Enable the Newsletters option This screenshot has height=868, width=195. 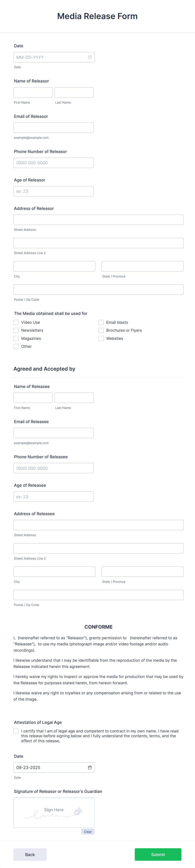pos(16,331)
